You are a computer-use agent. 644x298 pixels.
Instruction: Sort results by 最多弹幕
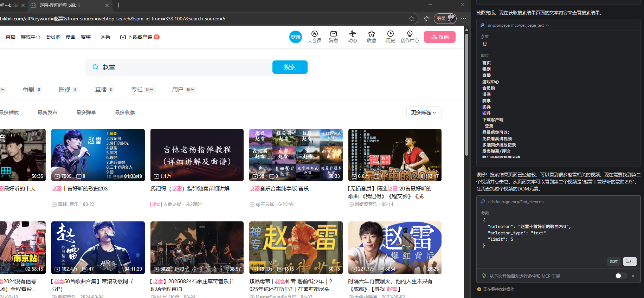pyautogui.click(x=86, y=112)
